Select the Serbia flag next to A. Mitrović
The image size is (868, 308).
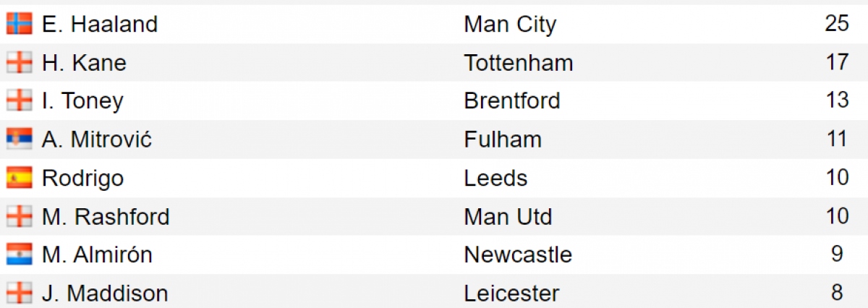[20, 139]
